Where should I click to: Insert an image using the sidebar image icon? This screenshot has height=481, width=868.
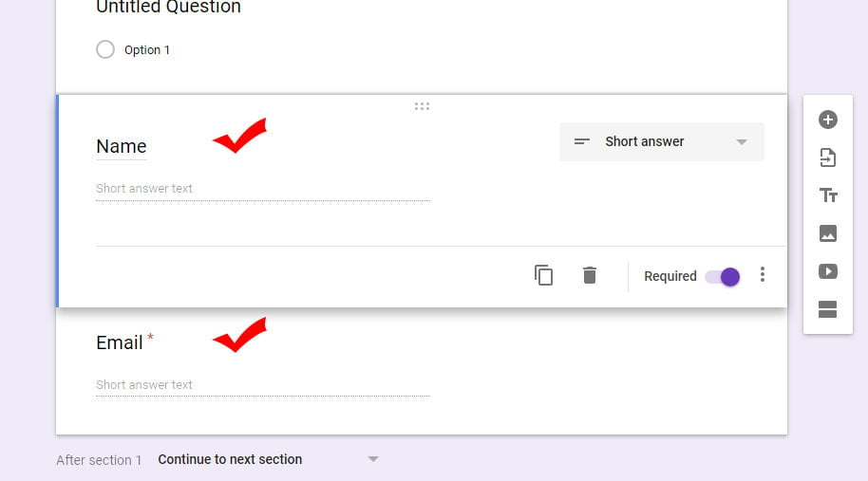(x=827, y=233)
